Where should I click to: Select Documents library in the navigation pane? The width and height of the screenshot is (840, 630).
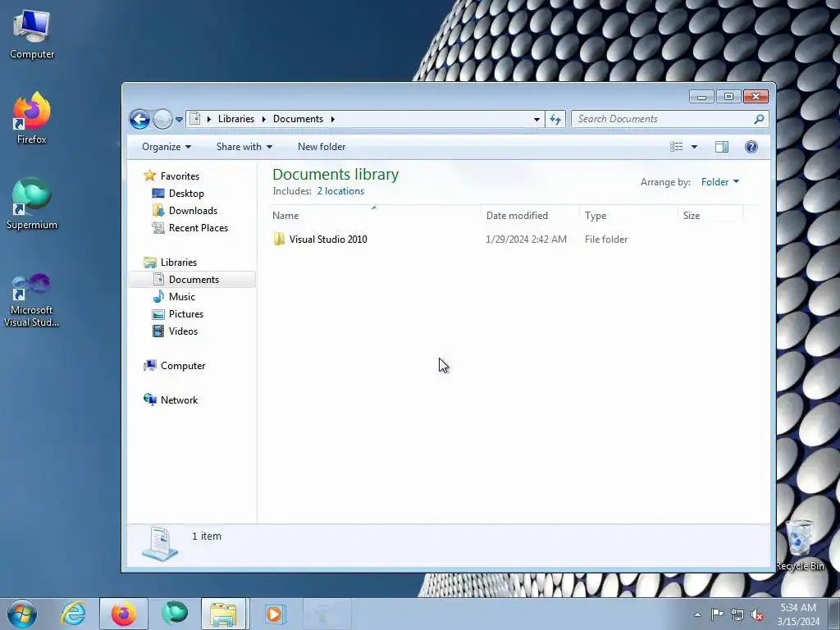pos(194,279)
